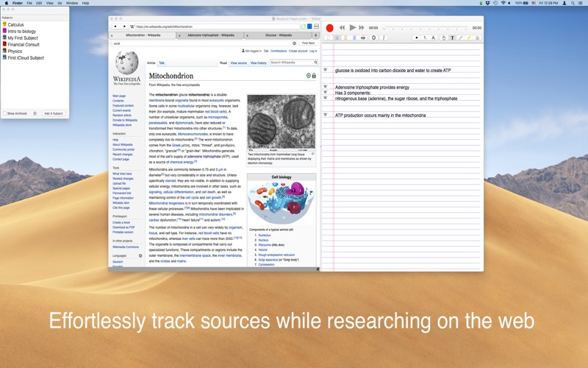This screenshot has width=588, height=368.
Task: Open the gear options in the Subjects window
Action: coord(35,113)
